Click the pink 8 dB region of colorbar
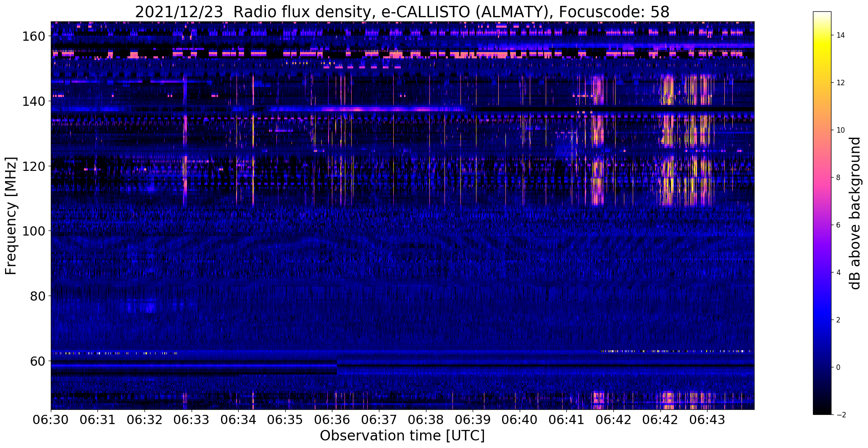Viewport: 868px width, 448px height. [x=822, y=178]
